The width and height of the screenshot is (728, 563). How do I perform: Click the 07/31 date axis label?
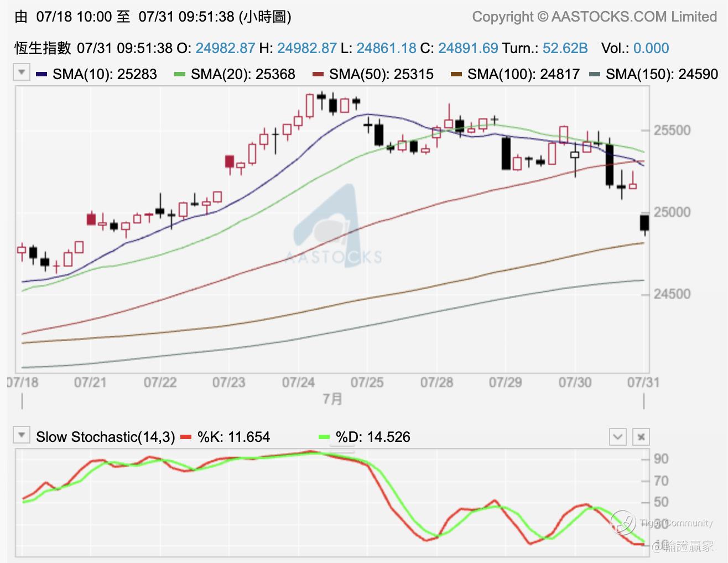point(643,382)
